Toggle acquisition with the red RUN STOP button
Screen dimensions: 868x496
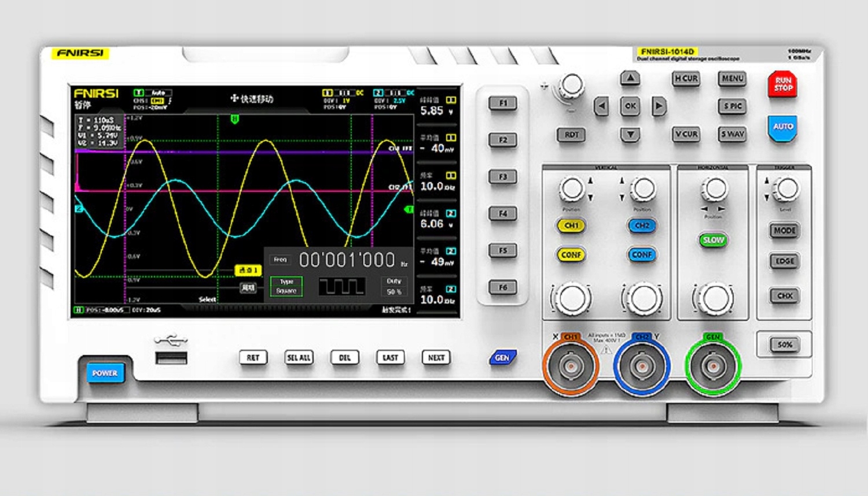click(x=783, y=84)
